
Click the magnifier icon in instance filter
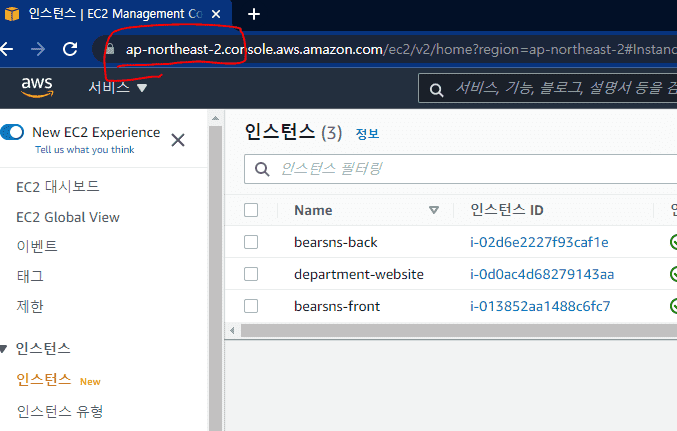coord(262,169)
